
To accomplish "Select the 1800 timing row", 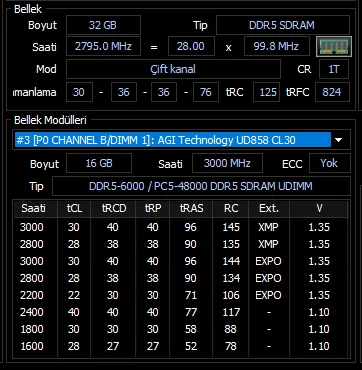I will pyautogui.click(x=181, y=329).
